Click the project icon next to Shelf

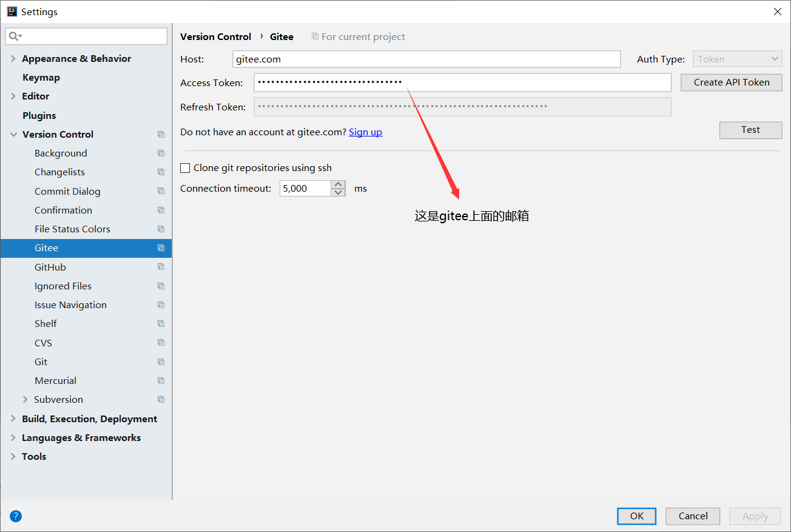pyautogui.click(x=161, y=324)
